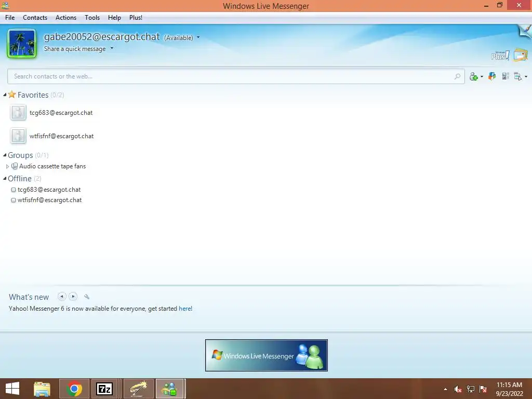Viewport: 532px width, 399px height.
Task: Click the Add a contact icon
Action: 474,77
